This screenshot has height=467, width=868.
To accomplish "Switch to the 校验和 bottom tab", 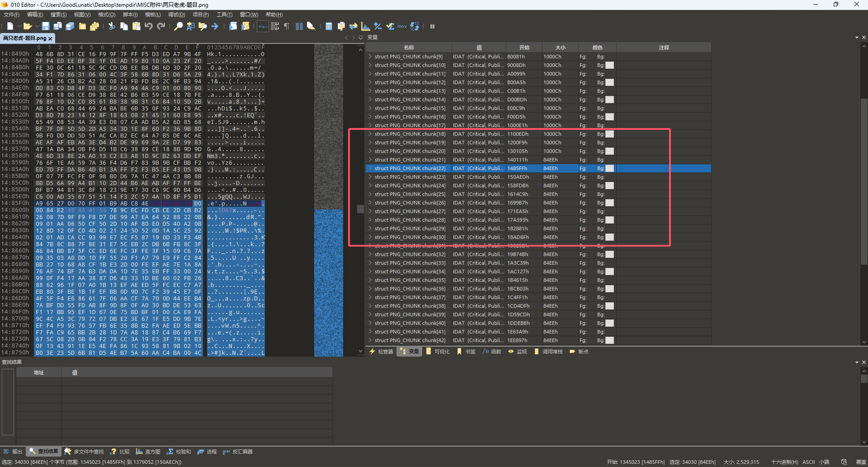I will [x=179, y=452].
